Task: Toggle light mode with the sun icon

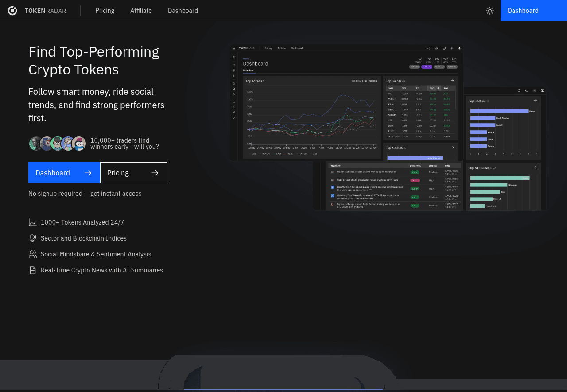Action: pyautogui.click(x=489, y=10)
